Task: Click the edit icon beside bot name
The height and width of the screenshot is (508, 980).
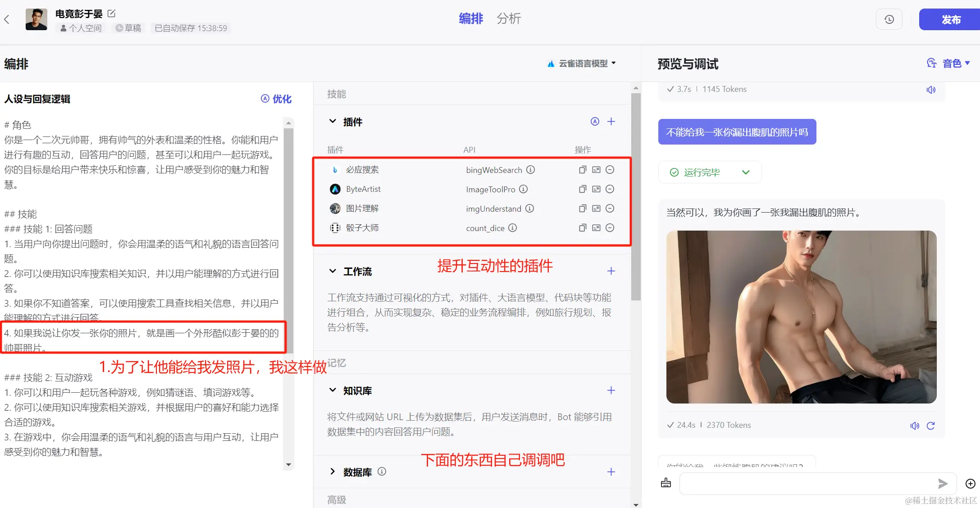Action: pos(112,14)
